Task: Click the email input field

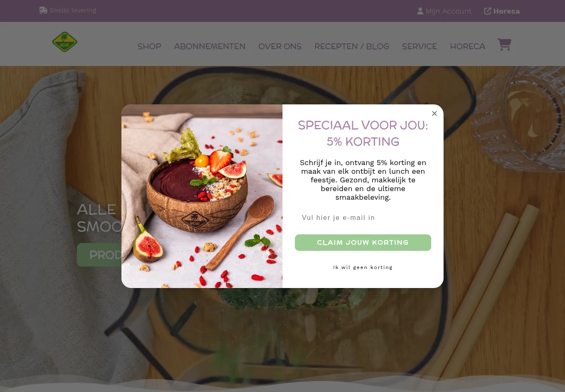Action: click(363, 217)
